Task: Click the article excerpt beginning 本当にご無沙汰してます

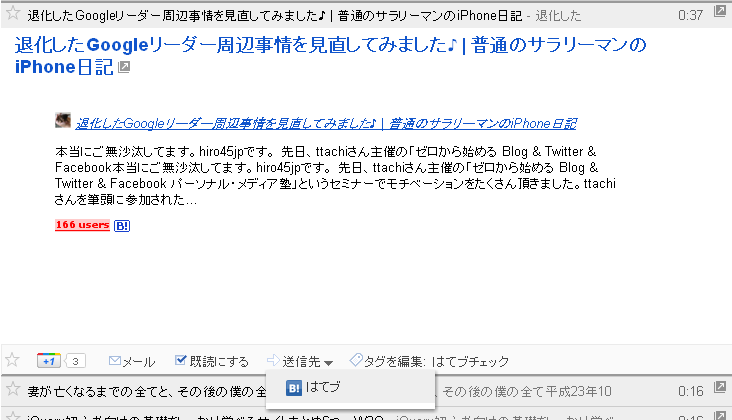Action: coord(335,175)
